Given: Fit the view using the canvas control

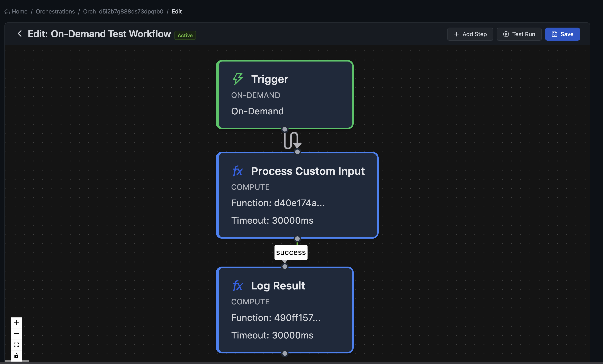Looking at the screenshot, I should 16,345.
